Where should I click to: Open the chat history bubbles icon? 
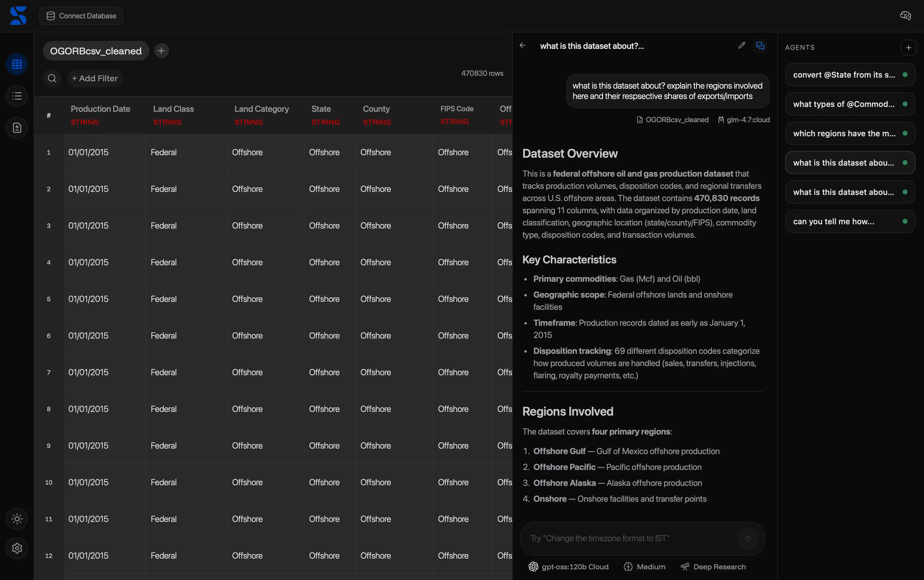[760, 46]
